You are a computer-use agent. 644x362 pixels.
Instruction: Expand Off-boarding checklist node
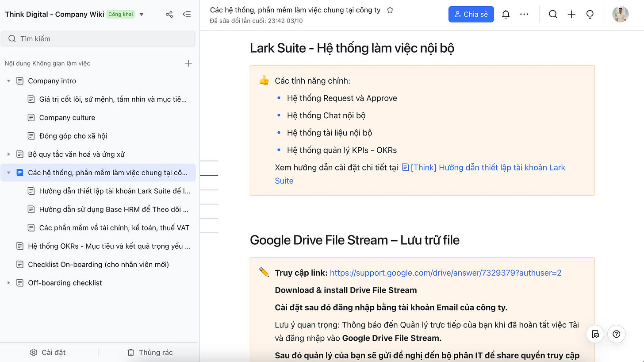8,283
